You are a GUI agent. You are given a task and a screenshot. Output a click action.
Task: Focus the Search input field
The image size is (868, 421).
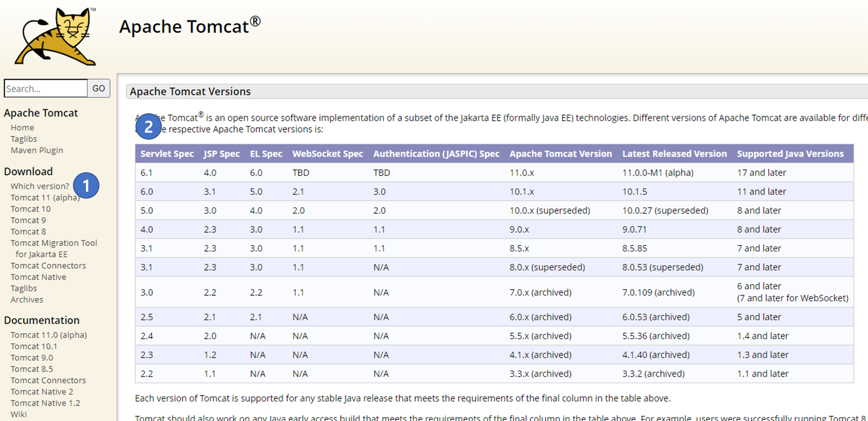pyautogui.click(x=46, y=88)
